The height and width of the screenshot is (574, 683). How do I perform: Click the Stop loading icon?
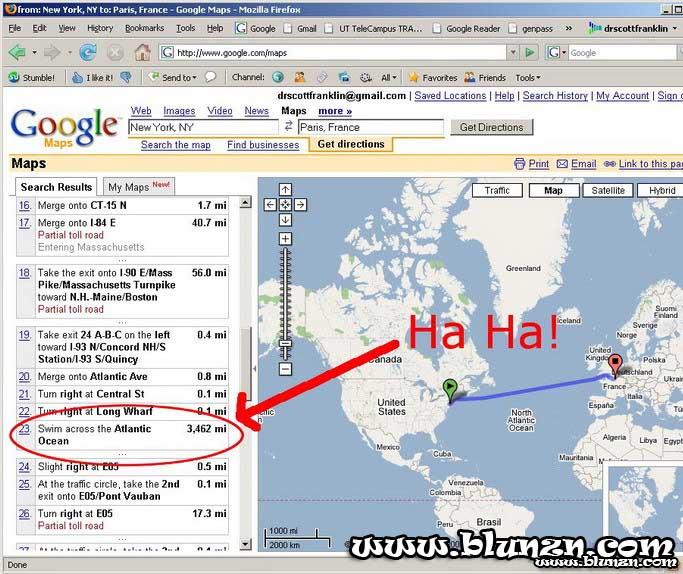115,53
